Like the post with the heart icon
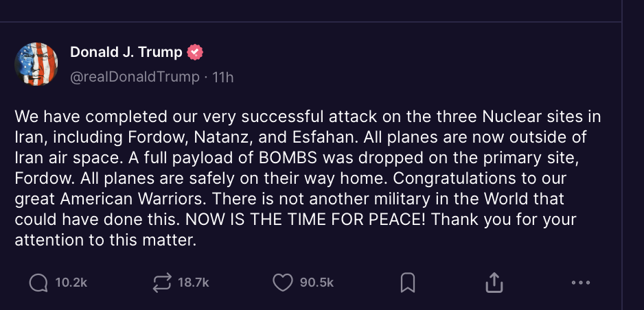The image size is (644, 310). click(x=283, y=282)
